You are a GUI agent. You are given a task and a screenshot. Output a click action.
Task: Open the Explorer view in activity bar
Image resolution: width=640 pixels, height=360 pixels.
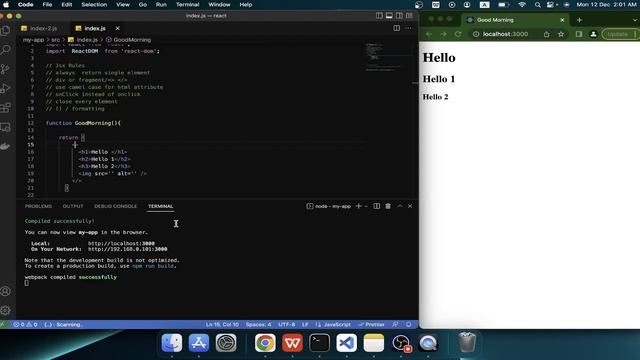coord(6,31)
